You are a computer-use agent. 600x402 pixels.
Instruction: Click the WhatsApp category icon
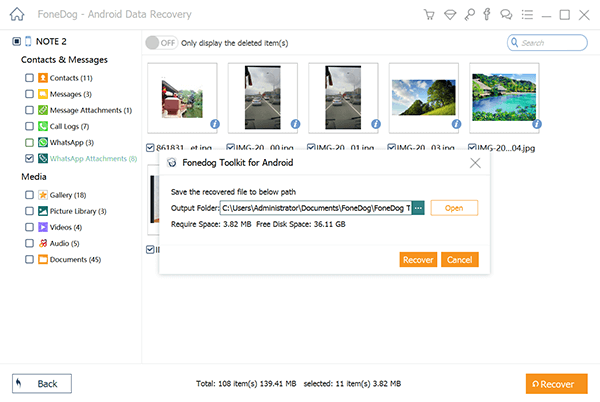coord(43,142)
